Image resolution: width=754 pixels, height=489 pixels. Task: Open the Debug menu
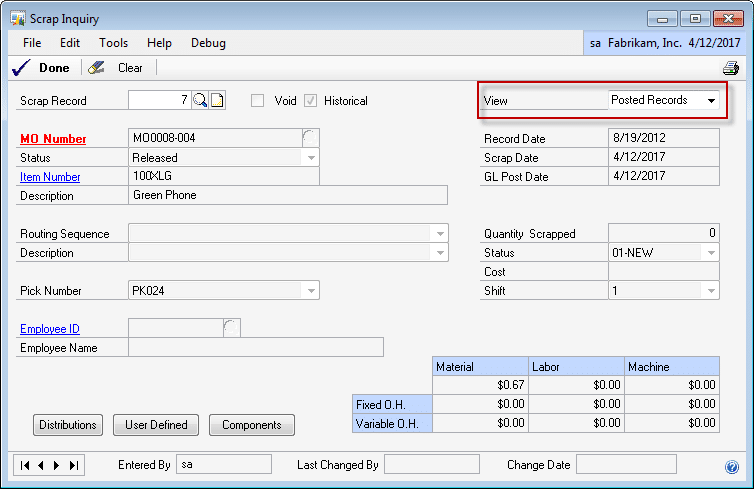(x=208, y=43)
